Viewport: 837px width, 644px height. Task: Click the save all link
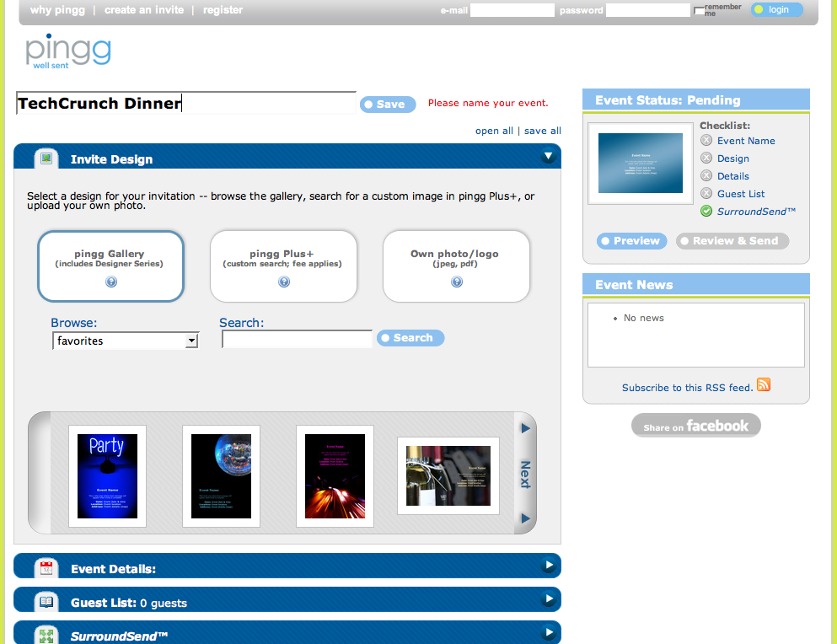542,131
